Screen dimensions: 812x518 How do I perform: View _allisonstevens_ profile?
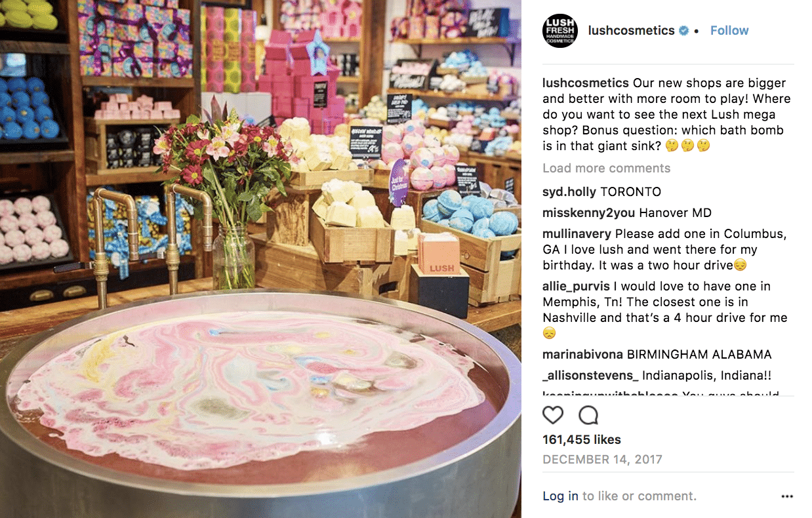(x=590, y=376)
